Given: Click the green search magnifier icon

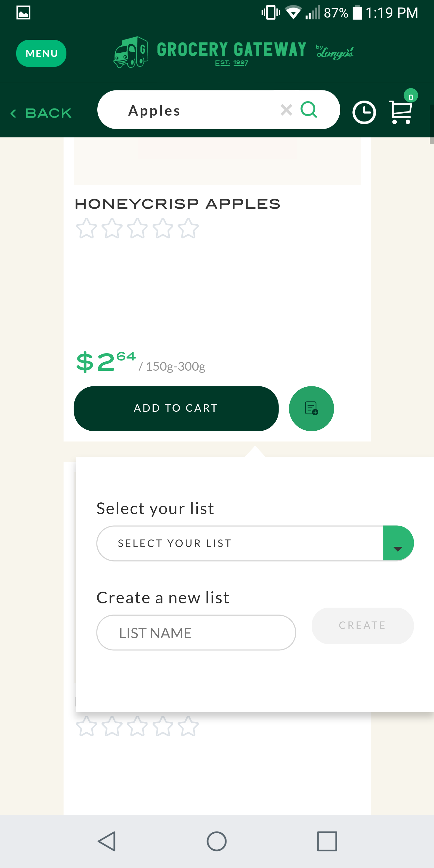Looking at the screenshot, I should (x=309, y=110).
